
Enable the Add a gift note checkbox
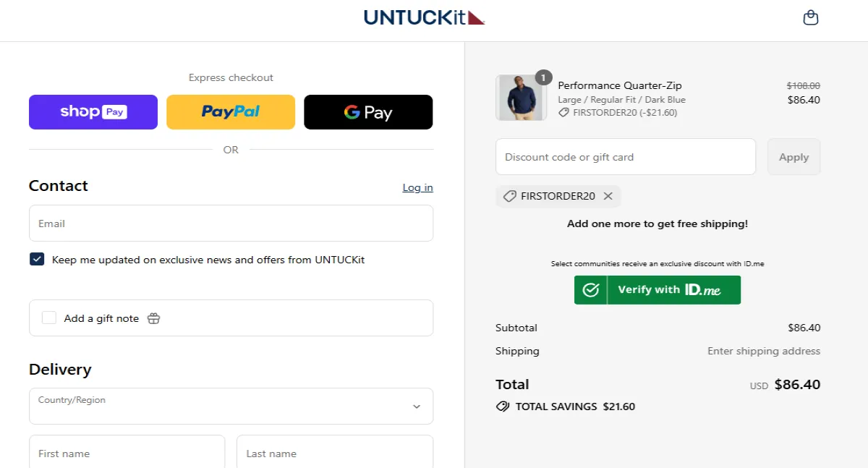(x=49, y=318)
